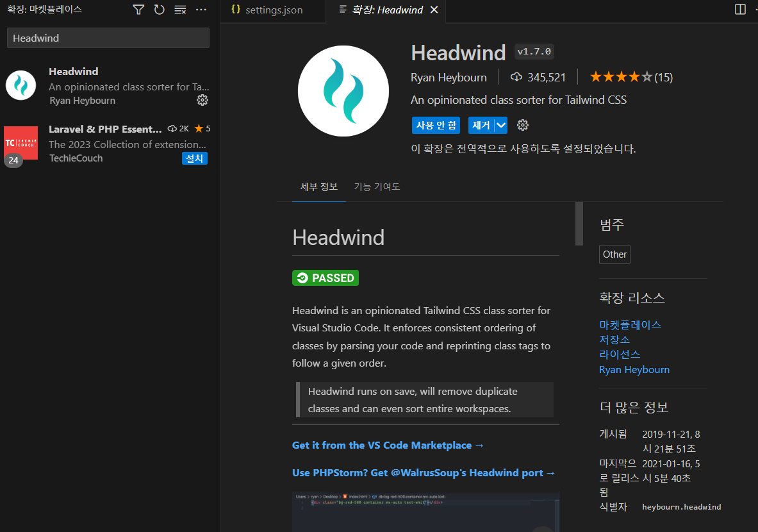Click the demo code screenshot preview

pyautogui.click(x=425, y=511)
